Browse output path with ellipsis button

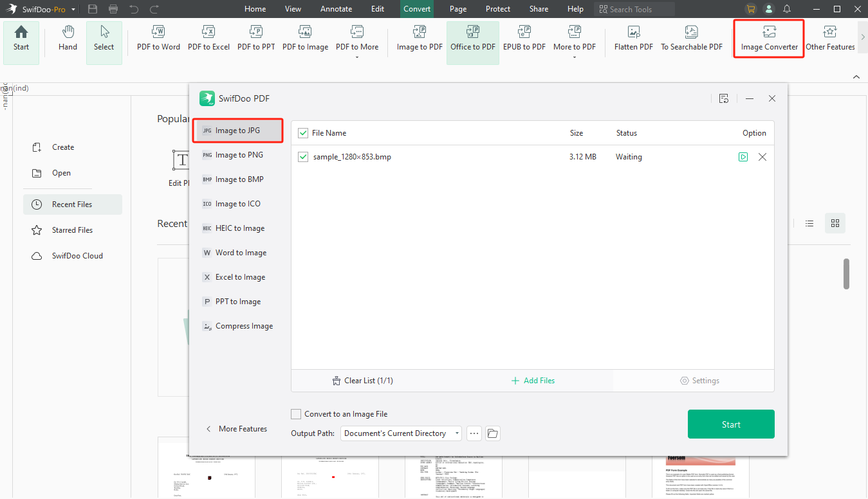pyautogui.click(x=474, y=433)
